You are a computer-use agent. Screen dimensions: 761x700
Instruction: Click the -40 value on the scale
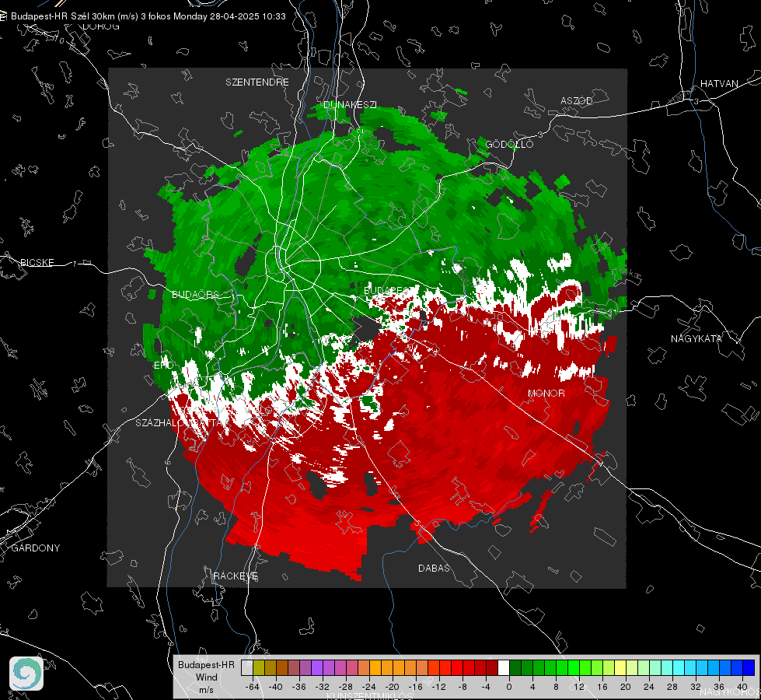[276, 687]
